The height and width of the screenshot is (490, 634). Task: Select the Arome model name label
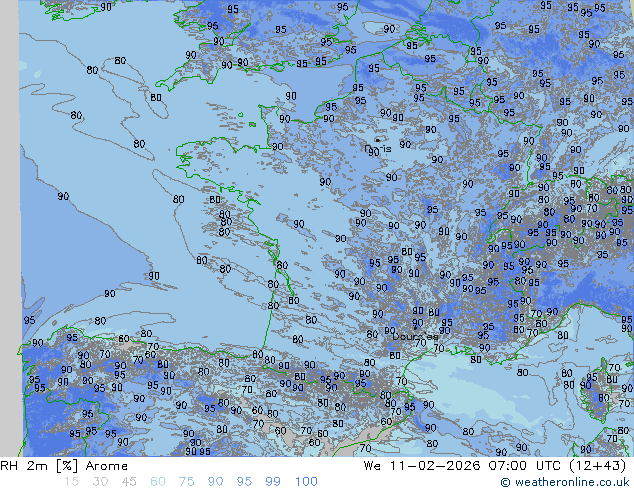106,466
